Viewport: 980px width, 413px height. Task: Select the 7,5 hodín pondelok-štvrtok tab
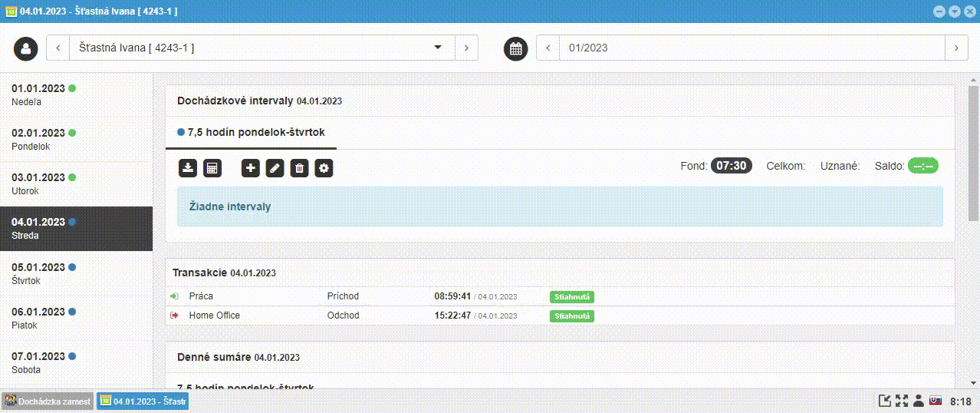[251, 133]
